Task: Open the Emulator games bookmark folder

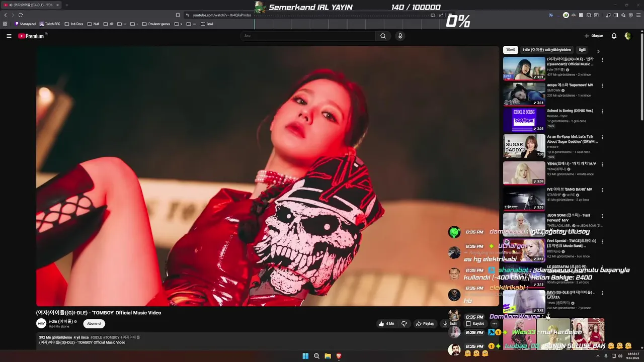Action: pyautogui.click(x=156, y=24)
